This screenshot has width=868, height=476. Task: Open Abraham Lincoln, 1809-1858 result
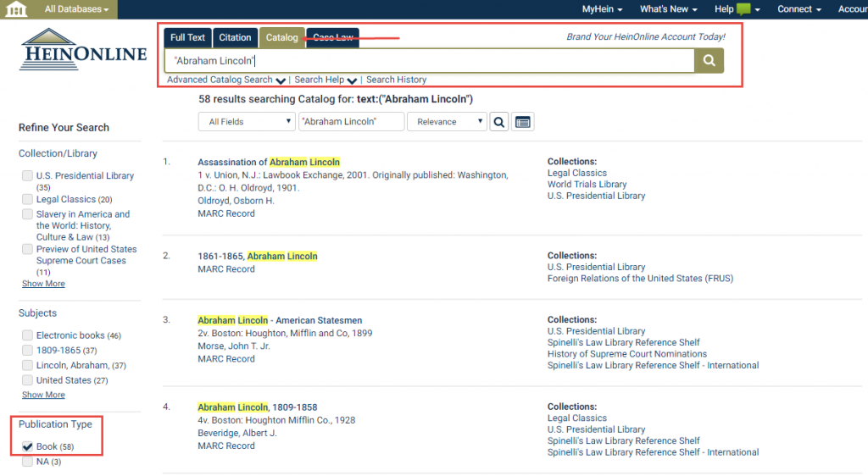coord(258,407)
